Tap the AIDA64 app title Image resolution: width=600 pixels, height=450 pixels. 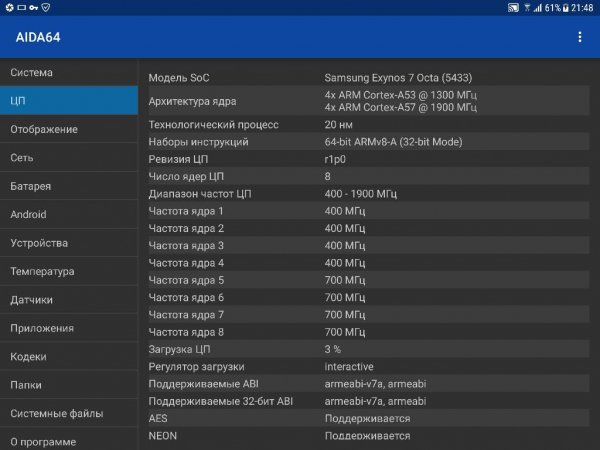tap(38, 37)
